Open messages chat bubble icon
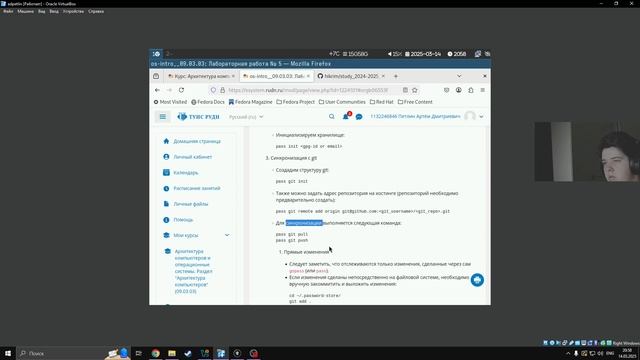Screen dimensions: 640x360 (x=359, y=117)
